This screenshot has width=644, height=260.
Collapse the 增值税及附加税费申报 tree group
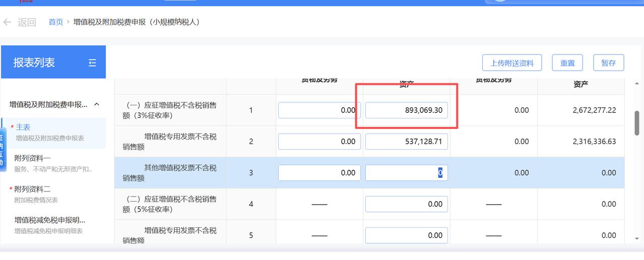97,104
